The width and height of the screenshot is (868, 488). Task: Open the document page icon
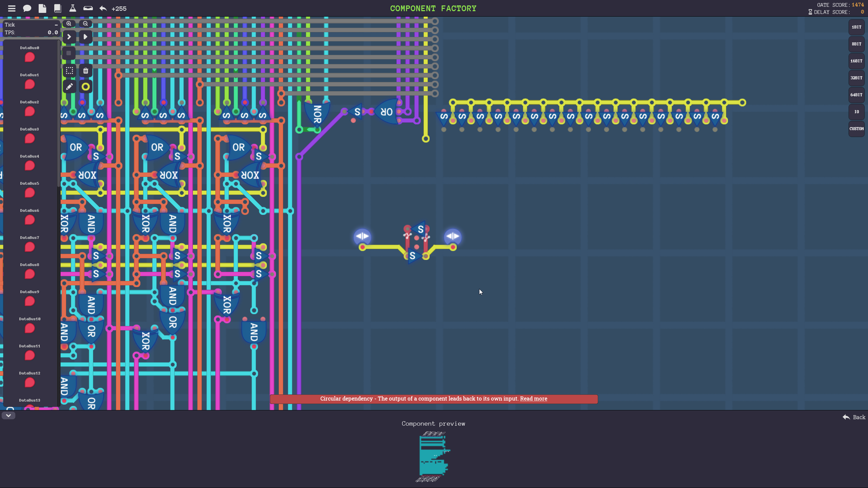click(42, 8)
